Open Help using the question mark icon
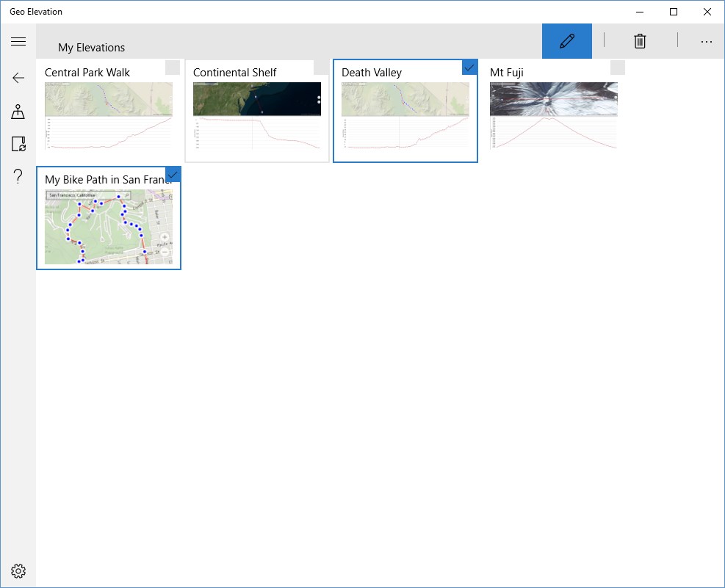Image resolution: width=725 pixels, height=588 pixels. 18,176
